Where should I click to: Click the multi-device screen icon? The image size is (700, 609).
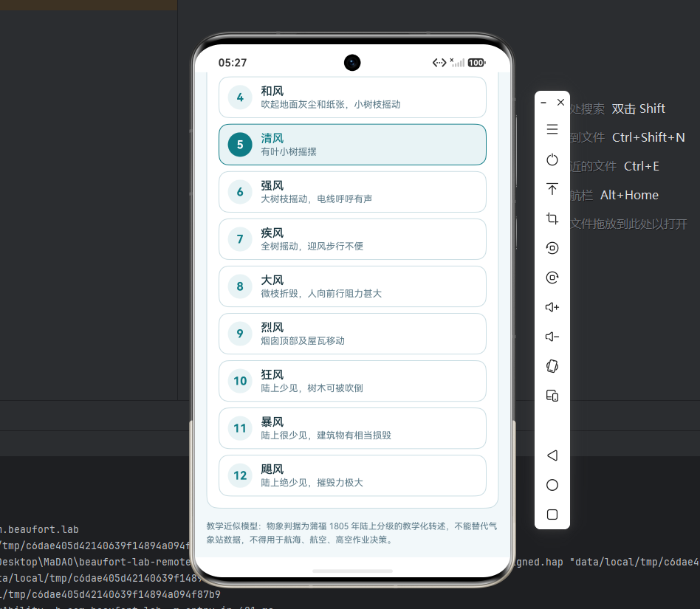552,396
